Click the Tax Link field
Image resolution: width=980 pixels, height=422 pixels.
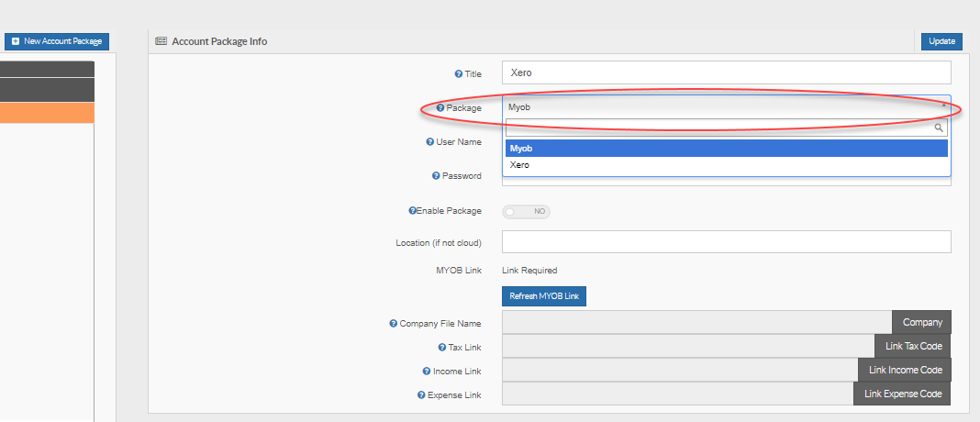(688, 347)
